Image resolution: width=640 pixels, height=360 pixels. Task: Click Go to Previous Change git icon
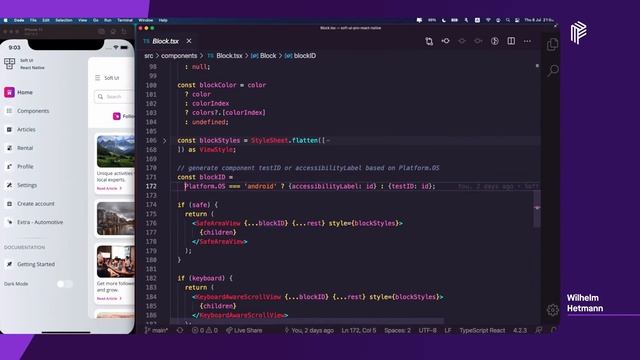tap(445, 41)
